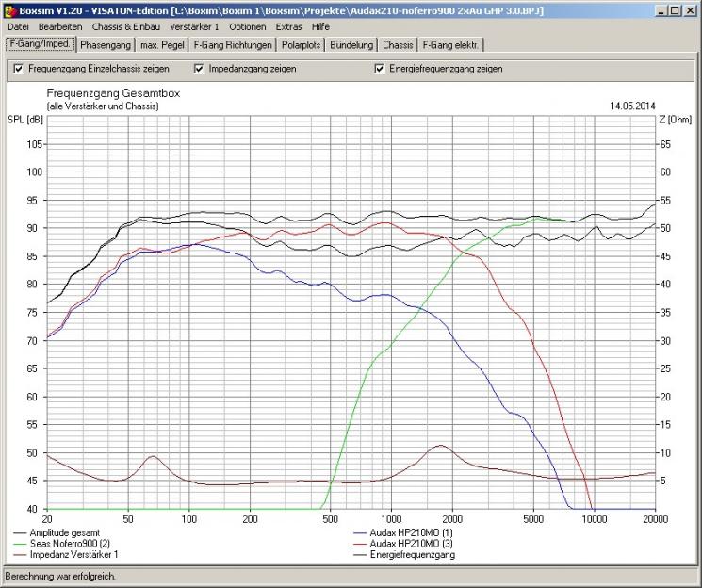Open the Chassis tab
The height and width of the screenshot is (588, 702).
click(398, 45)
